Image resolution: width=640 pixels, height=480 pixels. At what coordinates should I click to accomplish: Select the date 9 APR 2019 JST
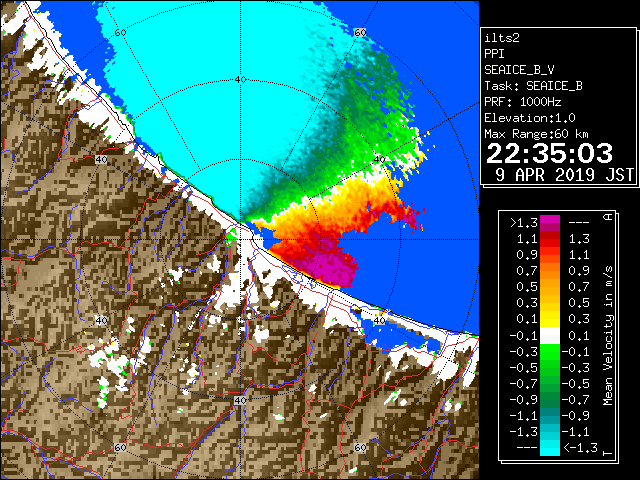[x=564, y=175]
